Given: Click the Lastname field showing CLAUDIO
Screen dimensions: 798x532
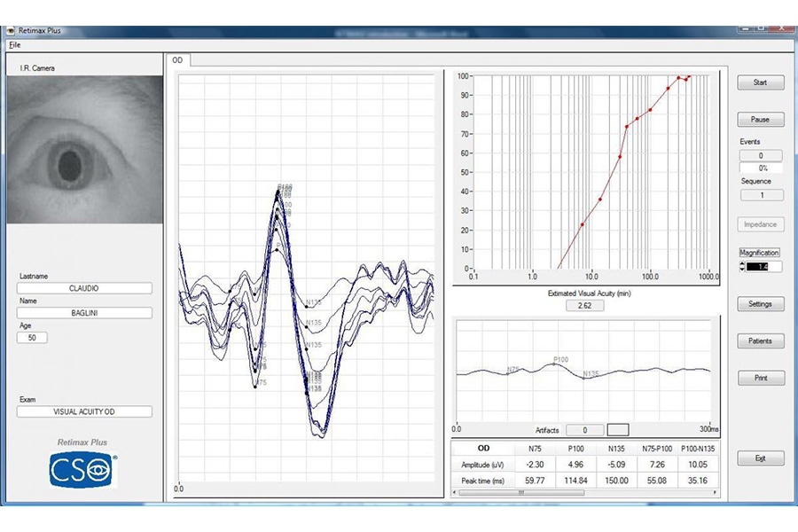Looking at the screenshot, I should pos(84,288).
